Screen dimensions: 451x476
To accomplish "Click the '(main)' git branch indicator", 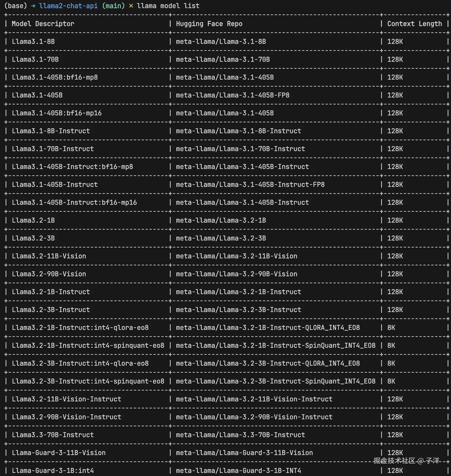I will coord(113,6).
